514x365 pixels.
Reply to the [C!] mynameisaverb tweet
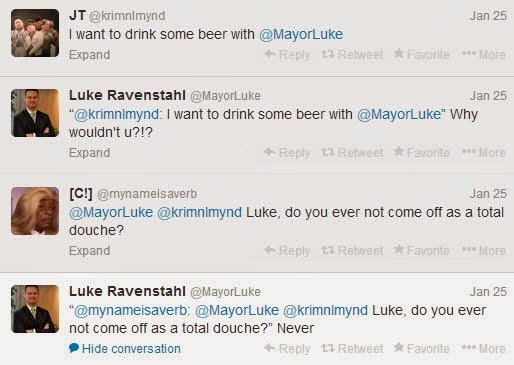287,251
